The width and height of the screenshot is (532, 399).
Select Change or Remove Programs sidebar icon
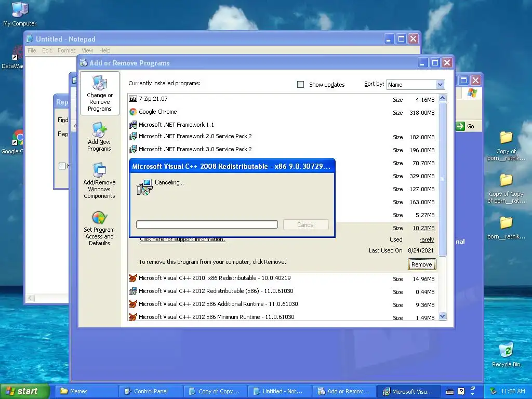[x=99, y=94]
